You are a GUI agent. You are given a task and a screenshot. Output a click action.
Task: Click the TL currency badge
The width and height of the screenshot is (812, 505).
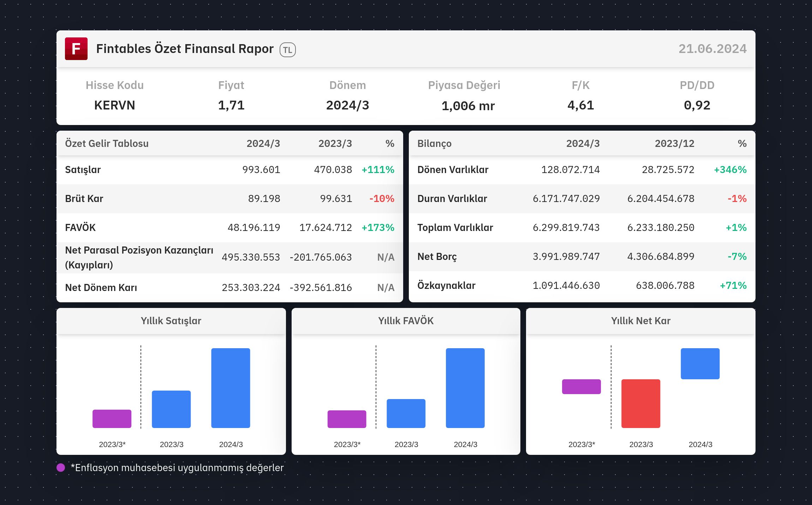click(288, 50)
